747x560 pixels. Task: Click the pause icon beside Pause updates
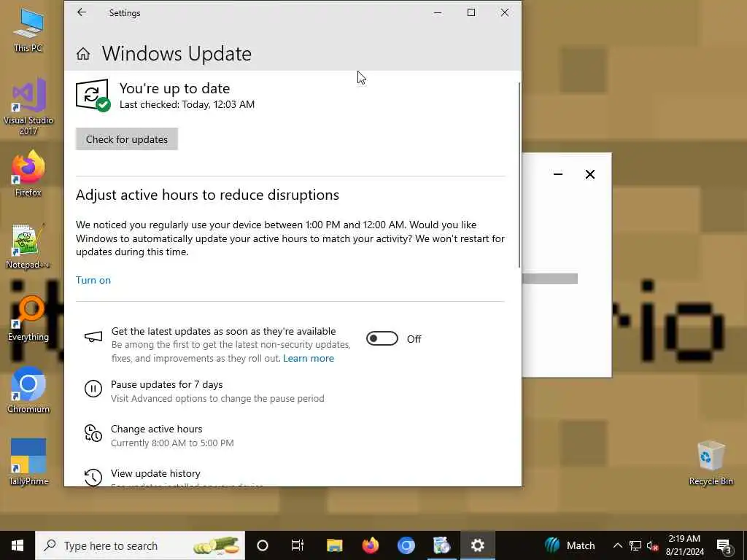tap(93, 389)
